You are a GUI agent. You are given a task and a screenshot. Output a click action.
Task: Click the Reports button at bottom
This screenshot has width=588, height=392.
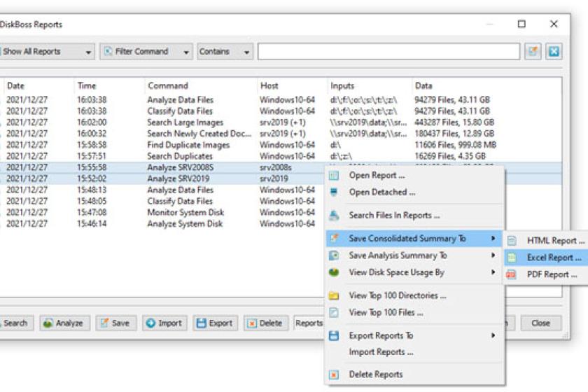tap(309, 323)
